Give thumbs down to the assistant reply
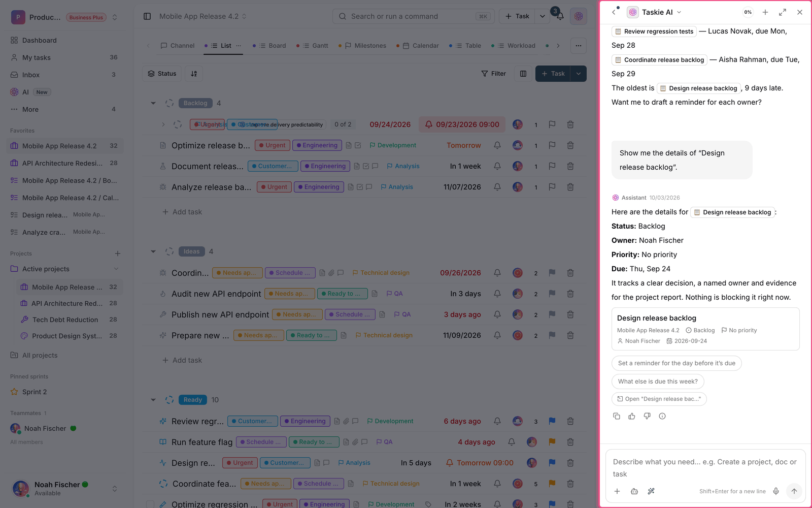The width and height of the screenshot is (812, 508). [x=647, y=416]
